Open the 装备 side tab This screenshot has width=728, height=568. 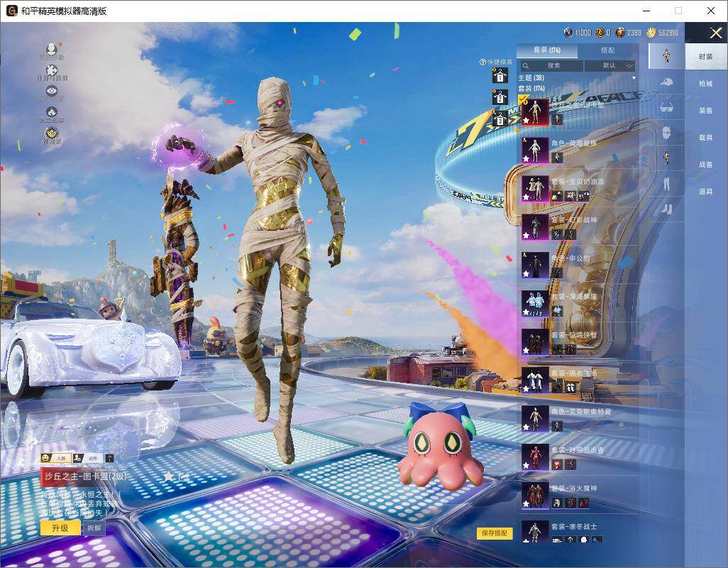coord(706,111)
